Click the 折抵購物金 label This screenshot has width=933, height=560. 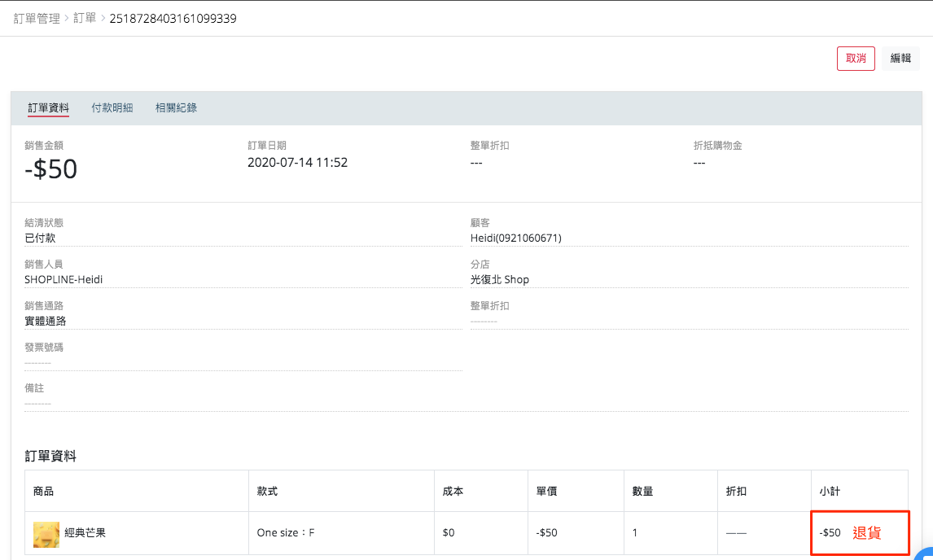[x=717, y=145]
